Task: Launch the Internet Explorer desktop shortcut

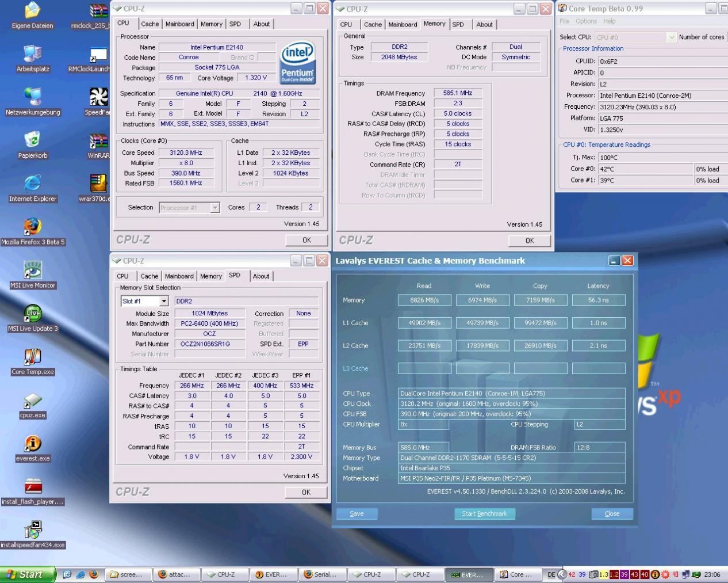Action: click(x=33, y=188)
